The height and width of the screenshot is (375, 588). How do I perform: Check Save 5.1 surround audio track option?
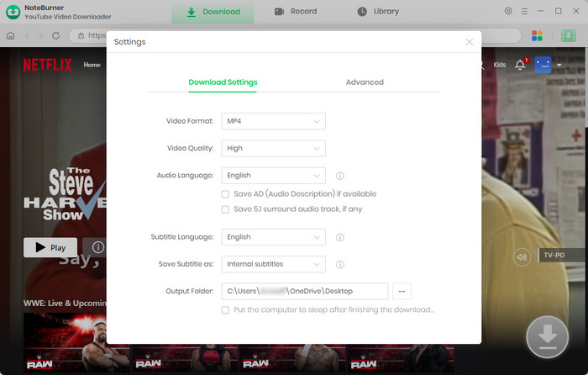click(x=225, y=209)
